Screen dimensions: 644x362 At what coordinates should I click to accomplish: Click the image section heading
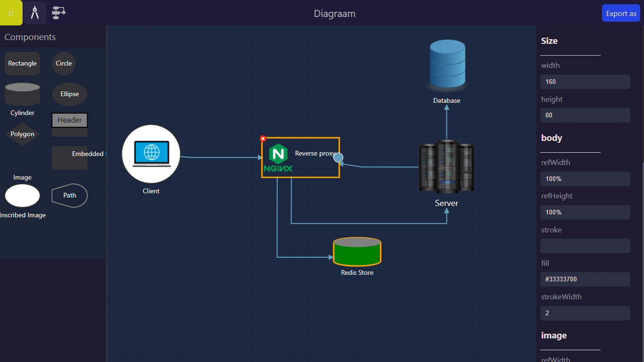coord(553,336)
